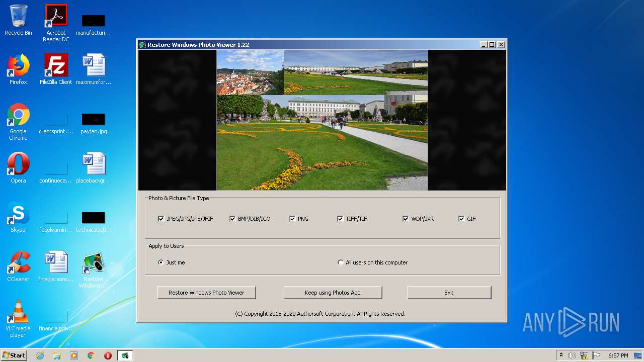This screenshot has width=644, height=362.
Task: Click the volume speaker tray icon
Action: click(572, 355)
